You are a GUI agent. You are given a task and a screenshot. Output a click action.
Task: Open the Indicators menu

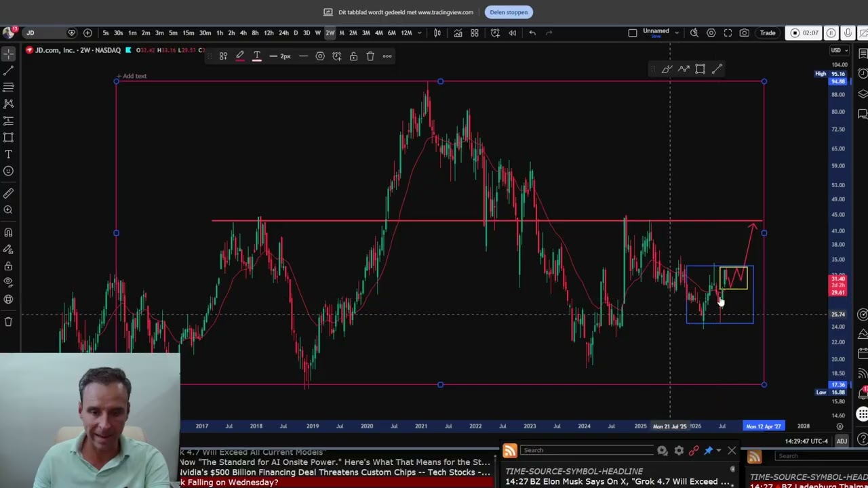tap(458, 33)
